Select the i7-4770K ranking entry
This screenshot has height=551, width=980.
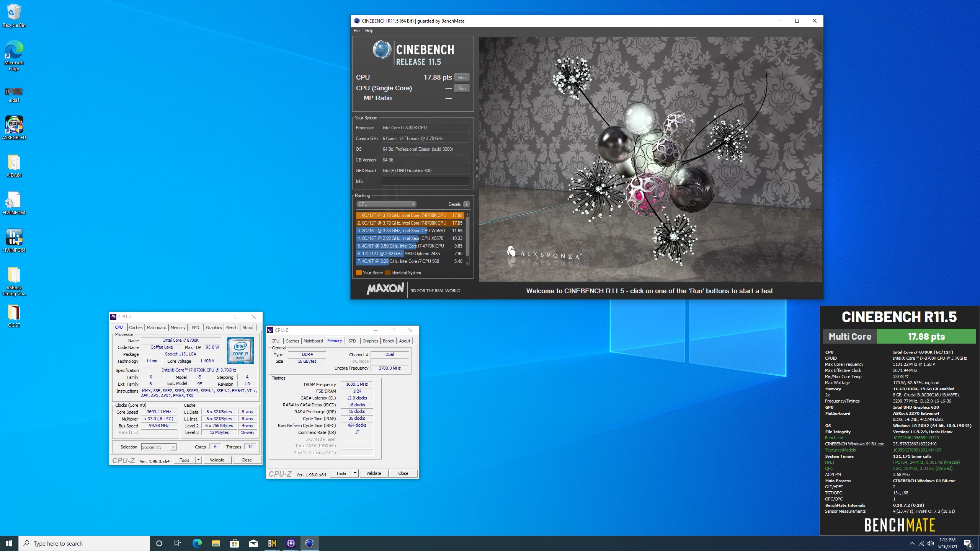coord(410,246)
